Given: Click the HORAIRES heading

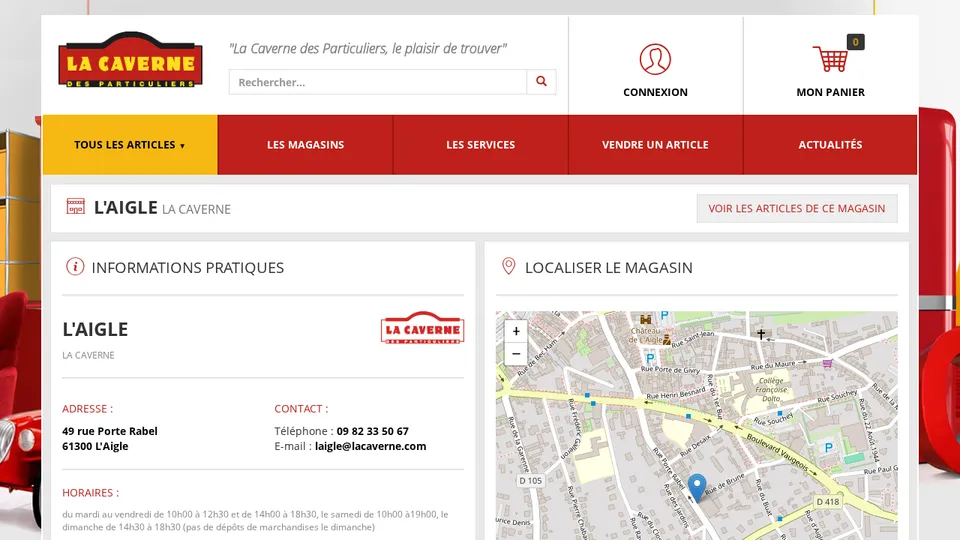Looking at the screenshot, I should 91,493.
